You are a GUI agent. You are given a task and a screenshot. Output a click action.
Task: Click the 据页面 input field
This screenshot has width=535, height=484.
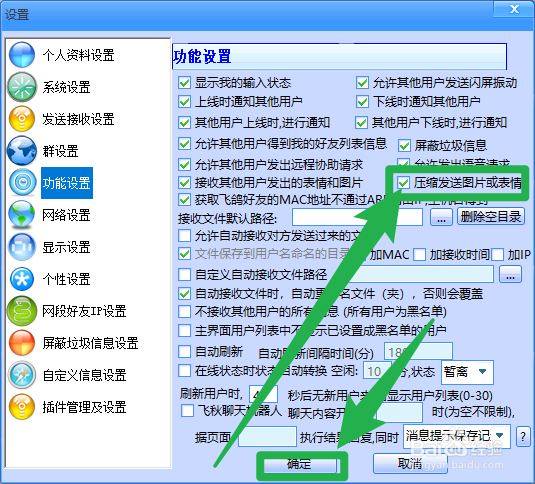pyautogui.click(x=267, y=437)
